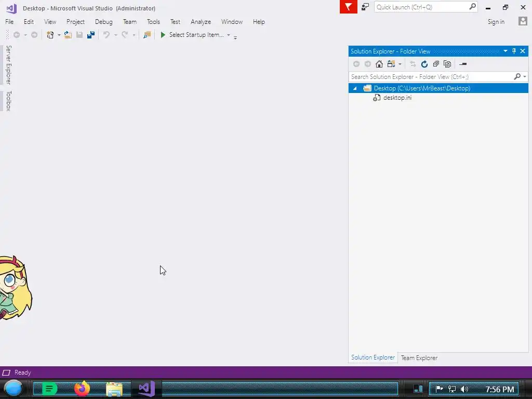Click the Refresh icon in Solution Explorer

[x=424, y=64]
